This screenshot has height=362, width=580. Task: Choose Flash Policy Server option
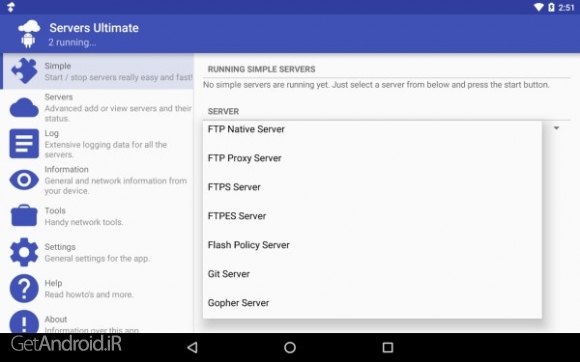click(372, 245)
